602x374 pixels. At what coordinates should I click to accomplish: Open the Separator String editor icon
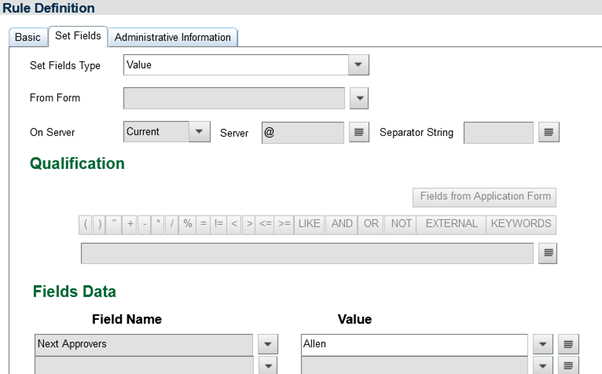[x=549, y=132]
